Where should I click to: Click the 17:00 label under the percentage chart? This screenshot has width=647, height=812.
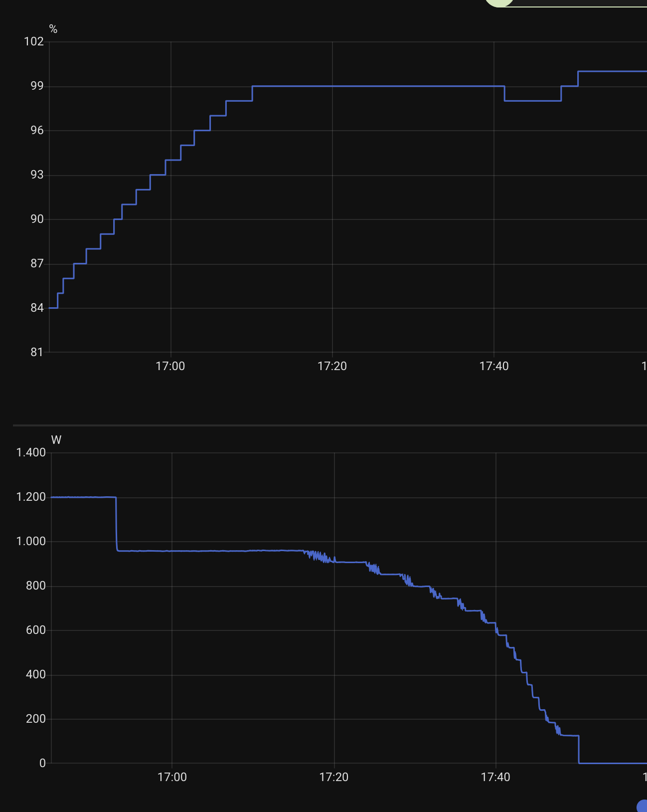[x=170, y=366]
